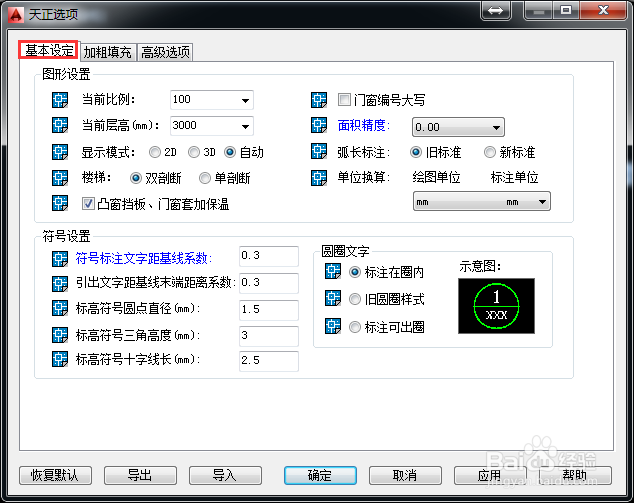Click the 标高符号三角高度 field showing 3
Viewport: 634px width, 503px height.
point(269,336)
